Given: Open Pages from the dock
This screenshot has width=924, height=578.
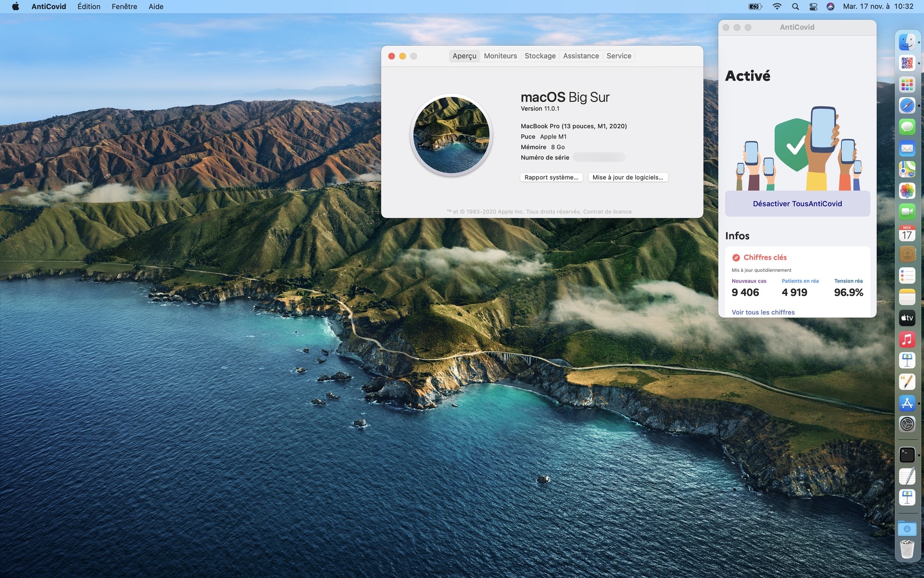Looking at the screenshot, I should (907, 381).
